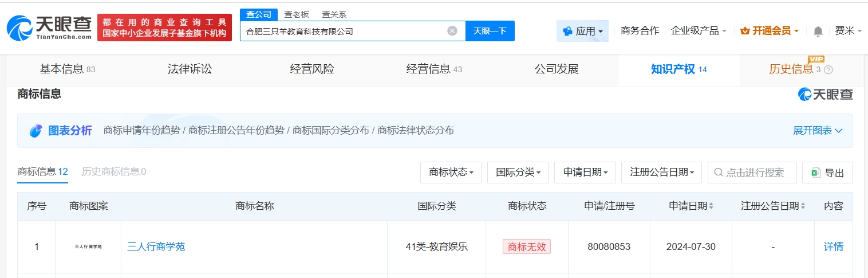This screenshot has height=278, width=868.
Task: Open the 商务合作 link
Action: point(640,31)
